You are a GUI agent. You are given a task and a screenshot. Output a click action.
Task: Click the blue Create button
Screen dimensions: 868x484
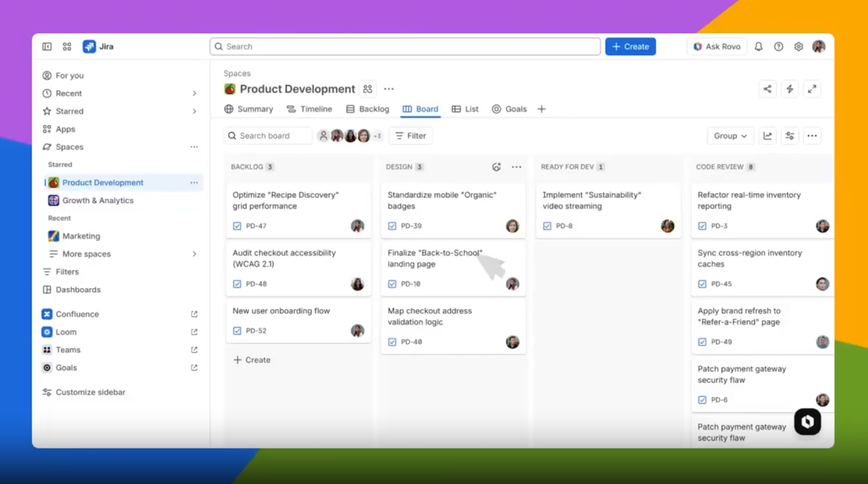pyautogui.click(x=630, y=46)
